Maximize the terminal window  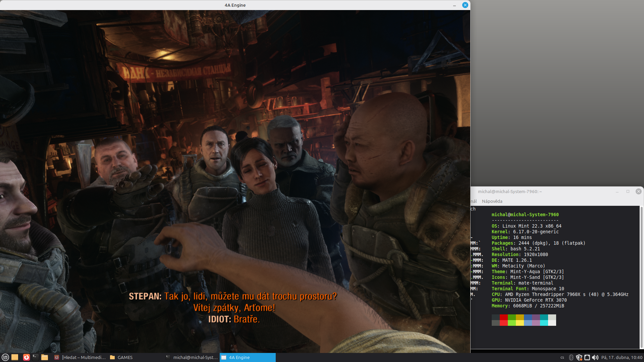pos(628,191)
